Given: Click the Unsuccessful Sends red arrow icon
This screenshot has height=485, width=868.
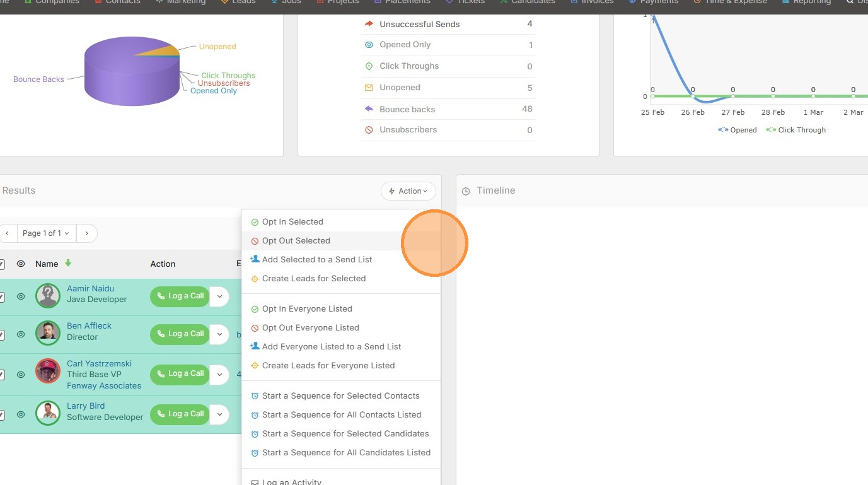Looking at the screenshot, I should click(x=369, y=24).
